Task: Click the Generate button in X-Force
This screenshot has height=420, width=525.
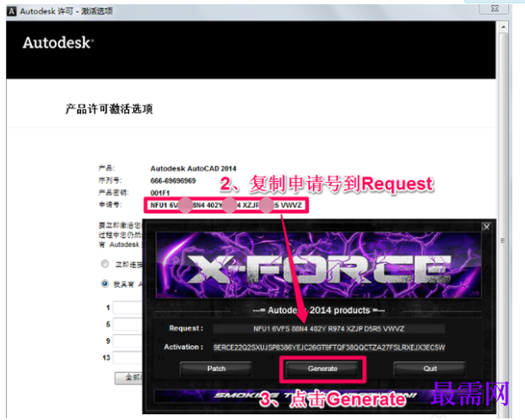Action: (322, 369)
